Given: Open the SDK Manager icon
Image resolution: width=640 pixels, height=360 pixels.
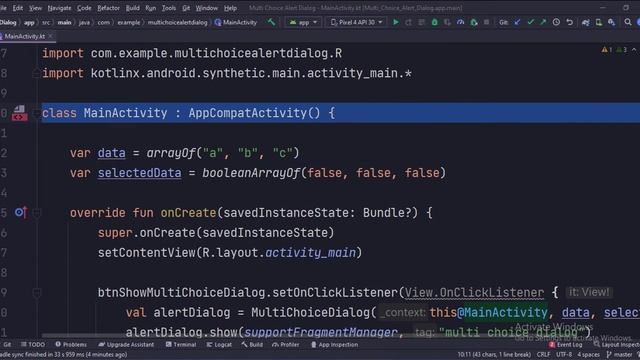Looking at the screenshot, I should tap(611, 22).
